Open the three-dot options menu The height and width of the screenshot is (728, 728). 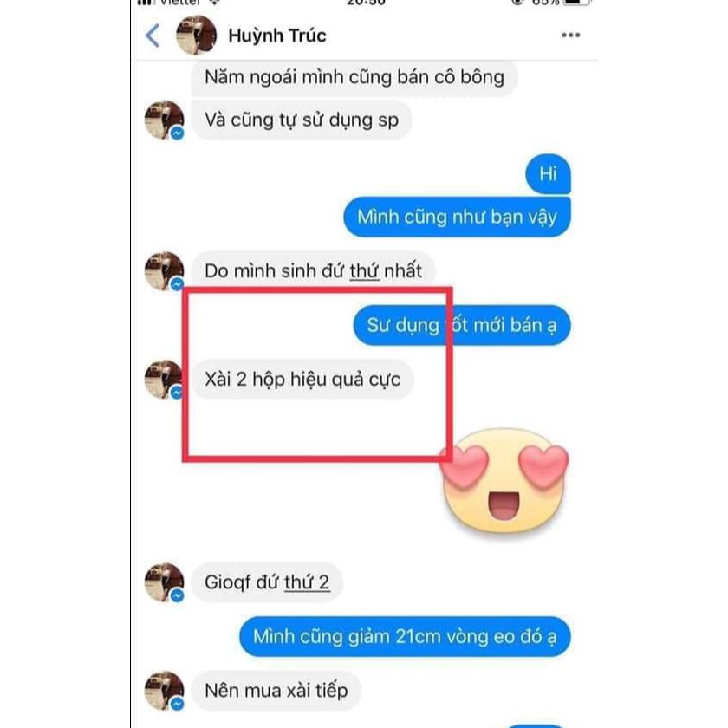pyautogui.click(x=570, y=36)
